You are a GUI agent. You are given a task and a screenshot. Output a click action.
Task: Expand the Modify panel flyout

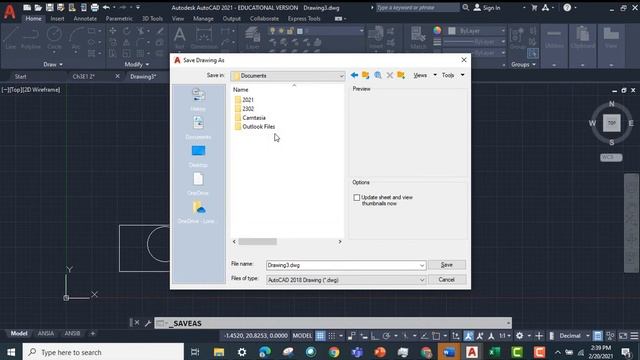pos(137,64)
